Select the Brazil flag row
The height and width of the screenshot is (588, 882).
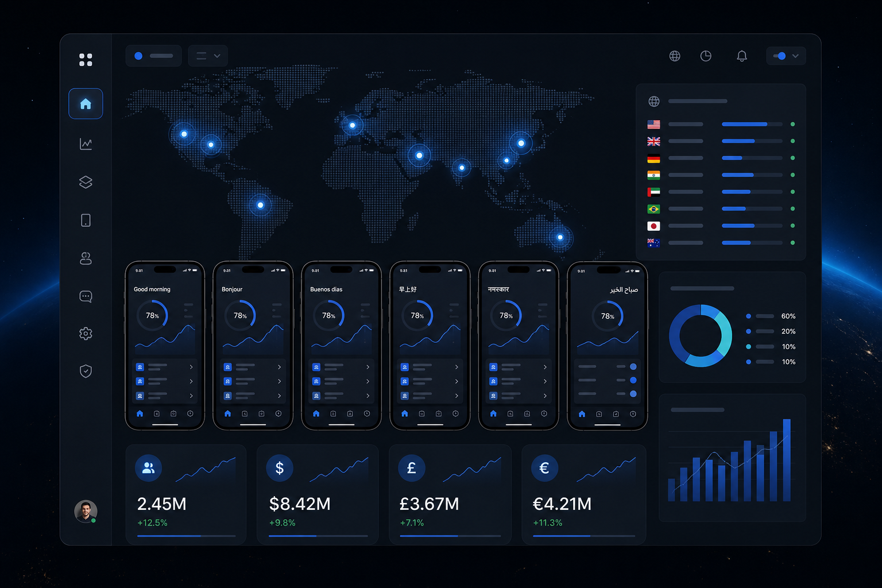721,208
